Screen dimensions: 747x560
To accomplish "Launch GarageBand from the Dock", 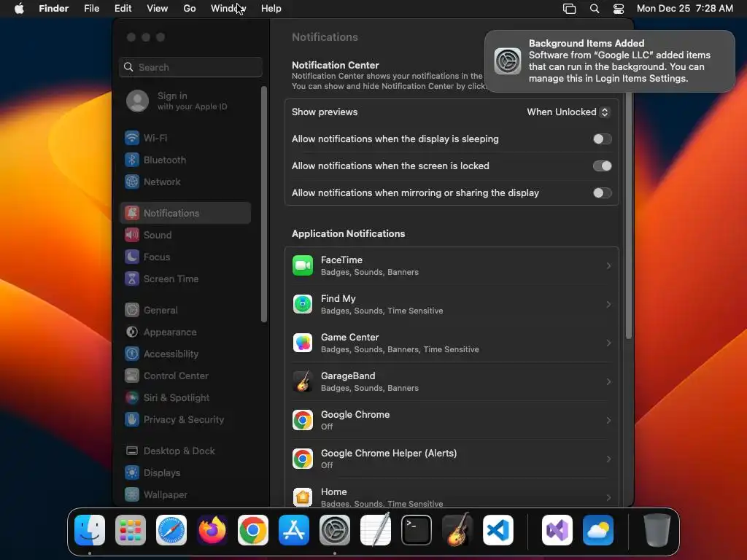I will click(457, 530).
